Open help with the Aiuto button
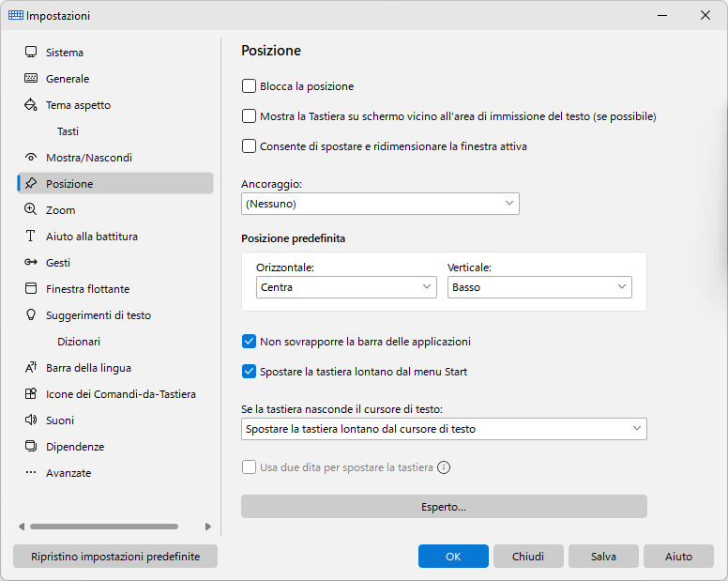 click(x=678, y=556)
